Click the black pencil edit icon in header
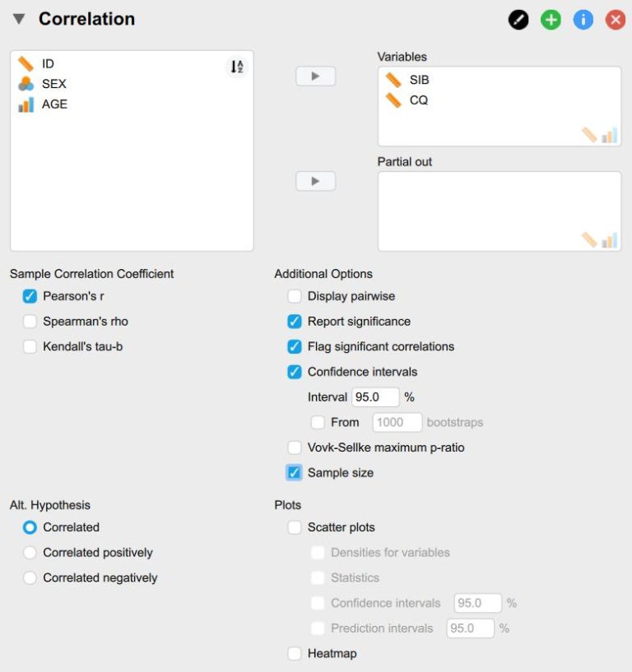Screen dimensions: 632x672 coord(518,19)
